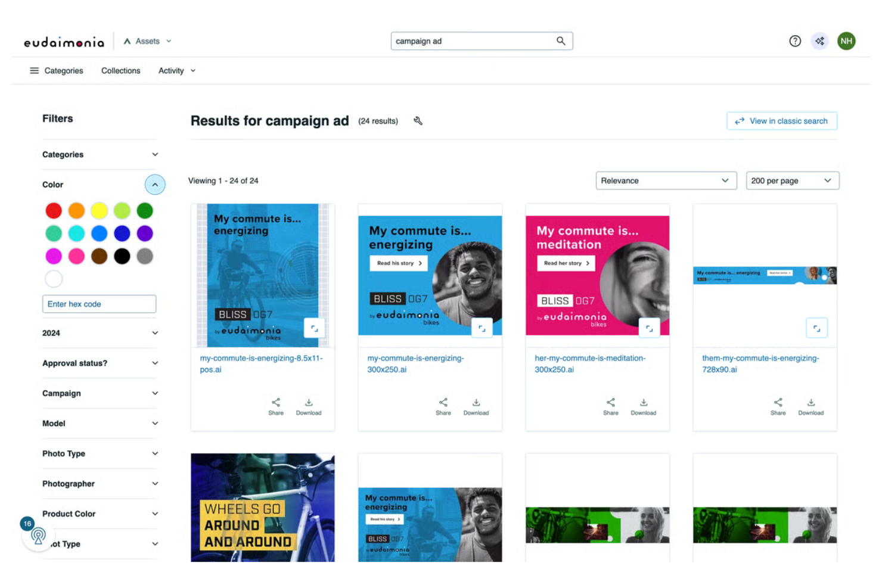Filter by cyan color swatch
Image resolution: width=882 pixels, height=588 pixels.
(76, 234)
